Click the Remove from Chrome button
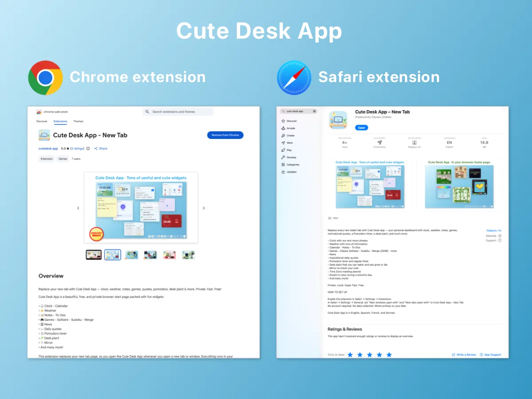Screen dimensions: 532x399 pyautogui.click(x=225, y=135)
